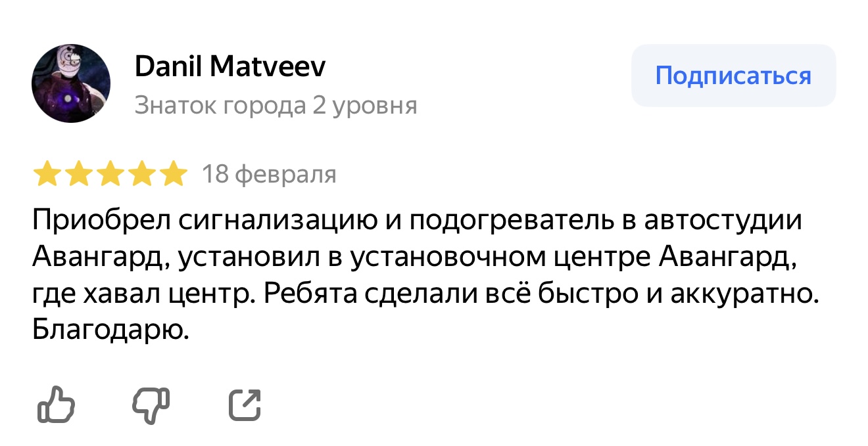
Task: Open Danil Matveev's profile avatar
Action: [x=71, y=83]
